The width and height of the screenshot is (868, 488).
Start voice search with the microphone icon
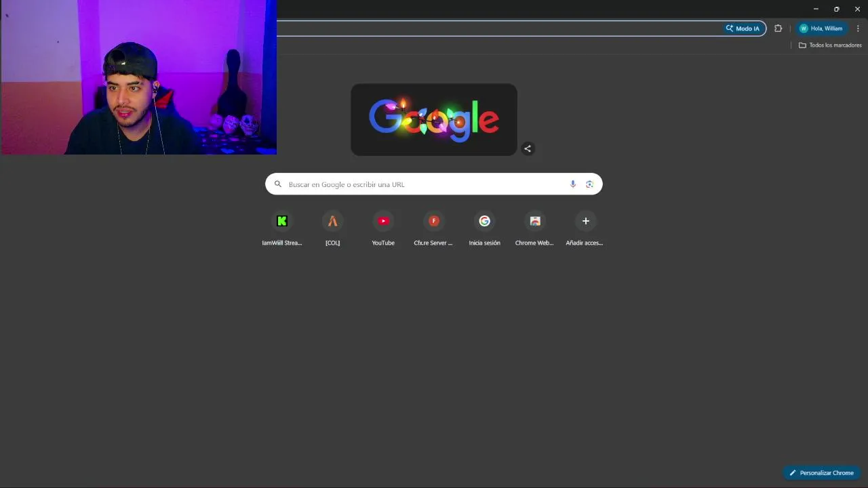click(x=572, y=184)
